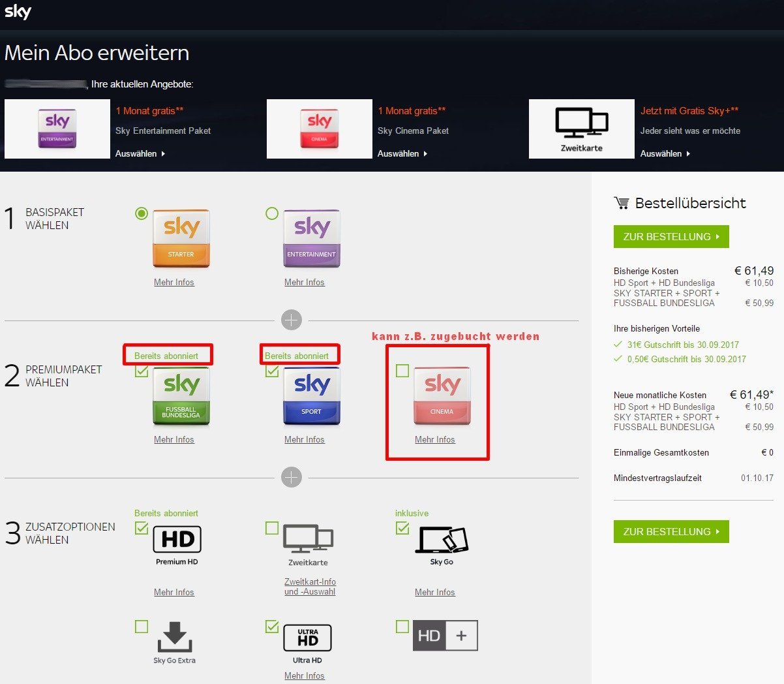Open the Sky Entertainment offer thumbnail
The height and width of the screenshot is (684, 784).
(x=57, y=129)
